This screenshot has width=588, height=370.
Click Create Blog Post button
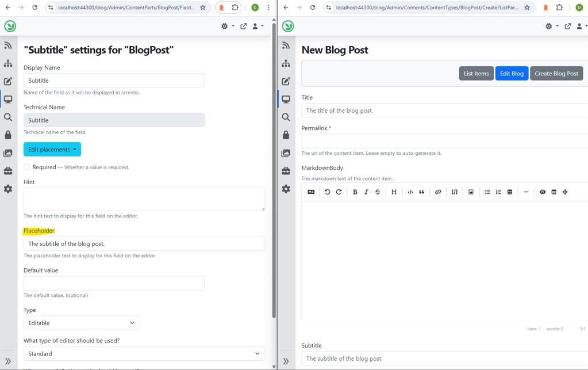tap(556, 74)
